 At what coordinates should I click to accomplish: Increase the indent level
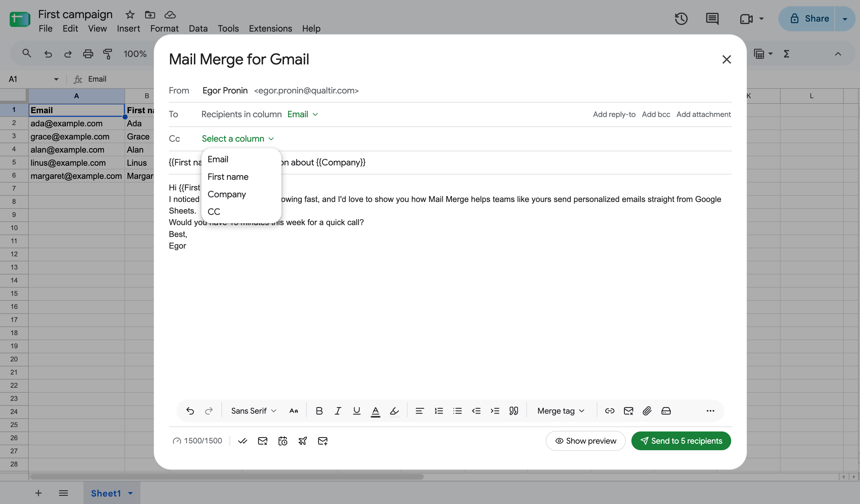(495, 411)
